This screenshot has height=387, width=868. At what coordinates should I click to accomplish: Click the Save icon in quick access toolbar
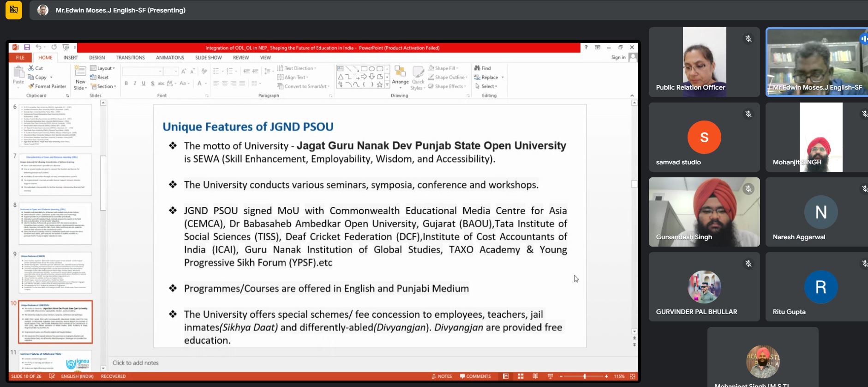[27, 48]
